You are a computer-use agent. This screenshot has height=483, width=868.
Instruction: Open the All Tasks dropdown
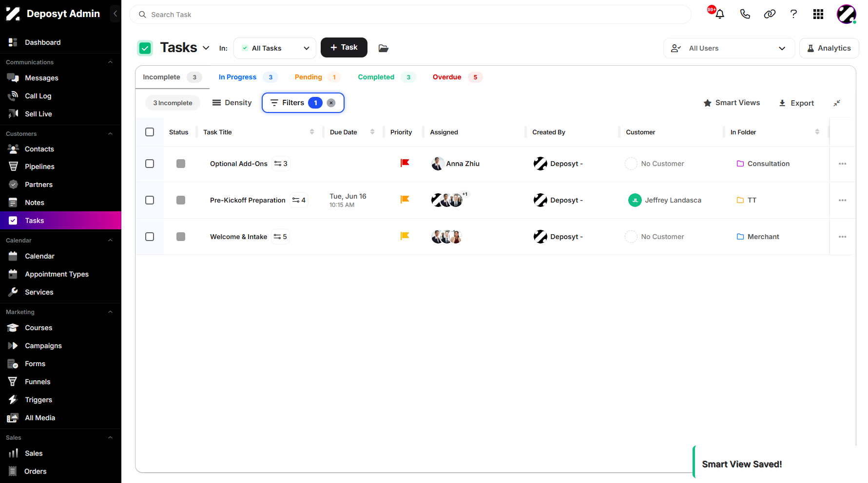coord(275,48)
